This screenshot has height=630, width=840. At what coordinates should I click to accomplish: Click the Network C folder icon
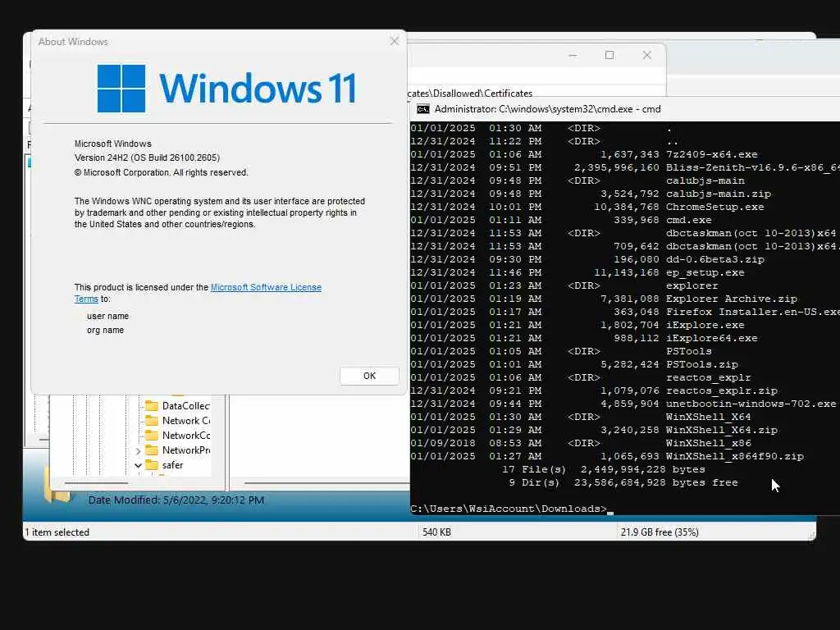(x=152, y=421)
